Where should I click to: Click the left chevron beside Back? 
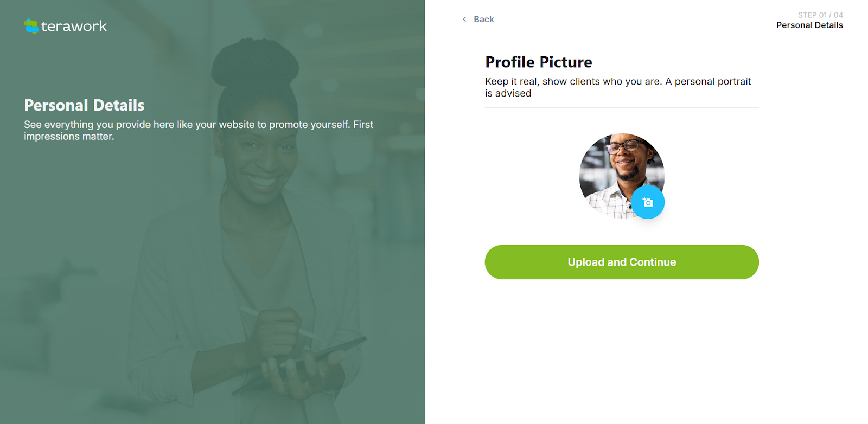[464, 20]
